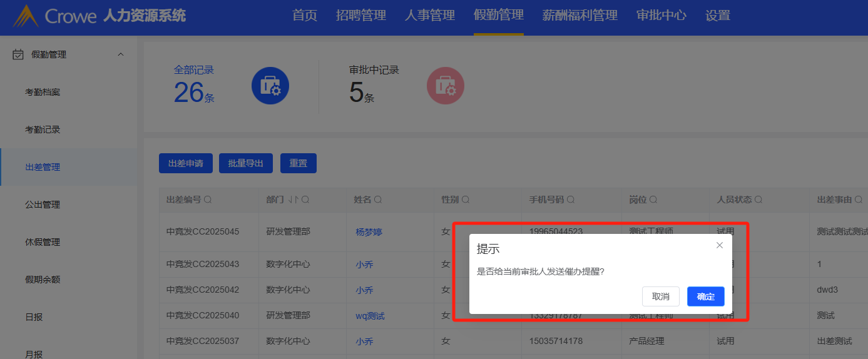Click cell 中竟发CC2025040
868x359 pixels.
[203, 315]
